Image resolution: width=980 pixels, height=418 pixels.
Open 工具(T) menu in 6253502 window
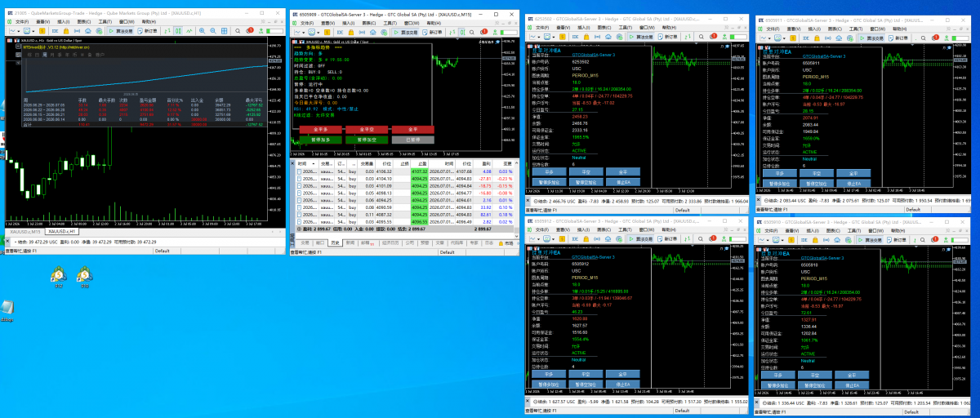point(626,28)
